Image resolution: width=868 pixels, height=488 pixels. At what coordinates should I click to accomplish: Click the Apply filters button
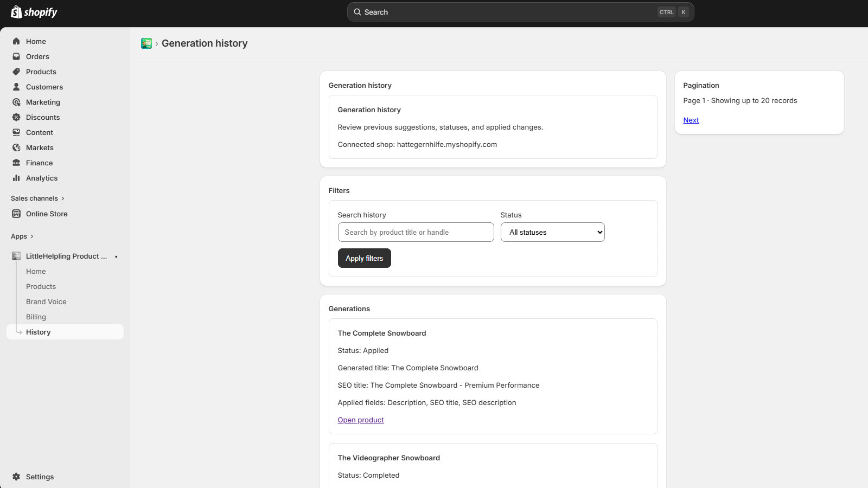pos(365,258)
